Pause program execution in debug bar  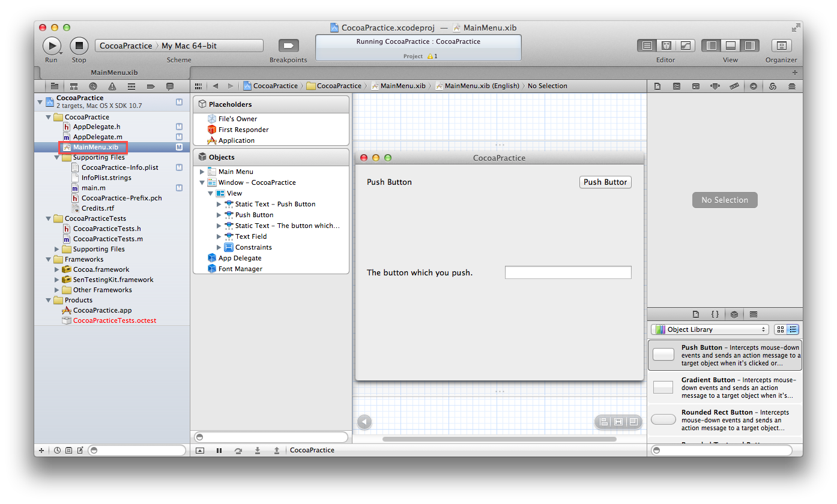click(219, 450)
